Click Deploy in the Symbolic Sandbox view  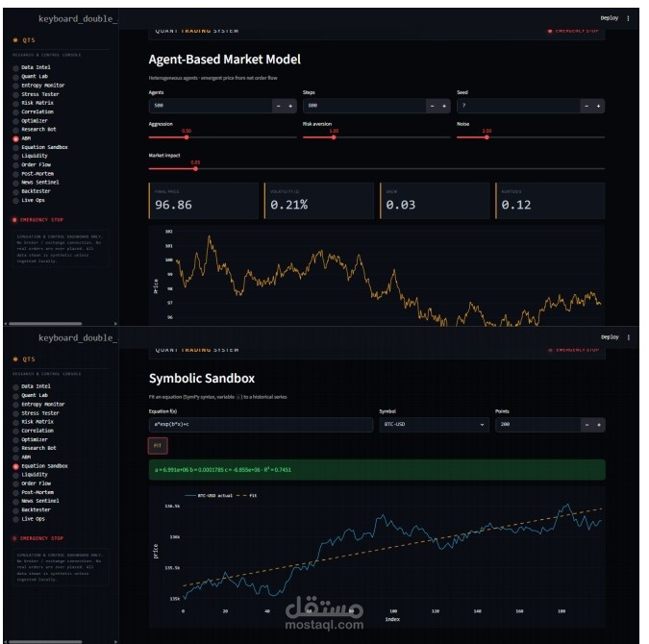[x=610, y=337]
